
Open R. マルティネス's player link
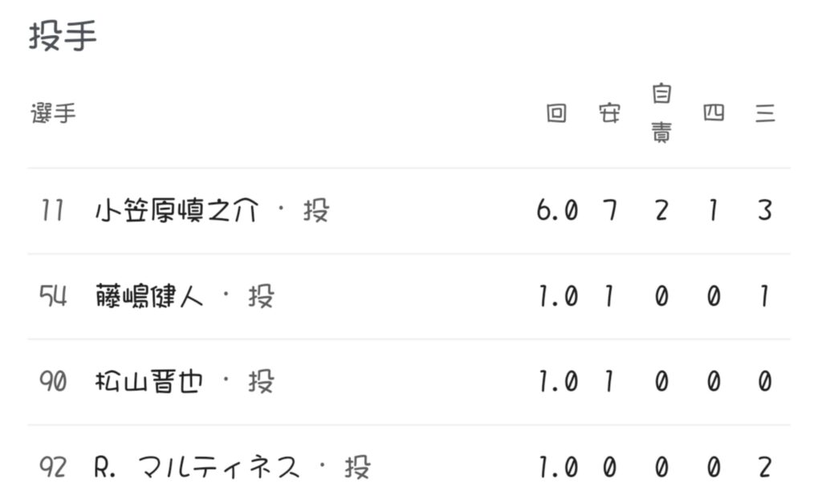point(197,467)
